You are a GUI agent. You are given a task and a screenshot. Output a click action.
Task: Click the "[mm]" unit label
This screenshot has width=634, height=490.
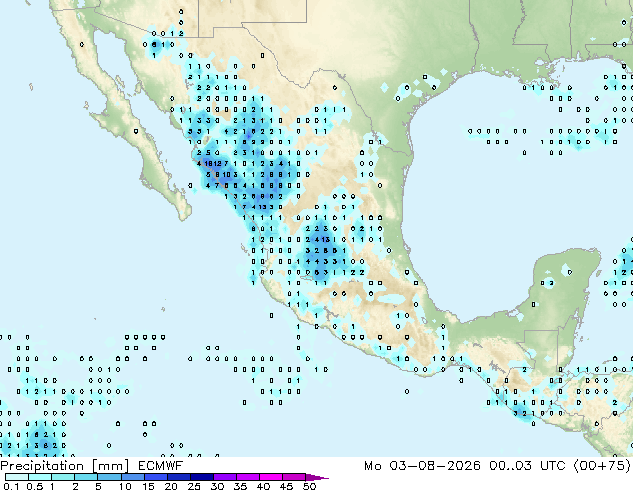tap(111, 466)
